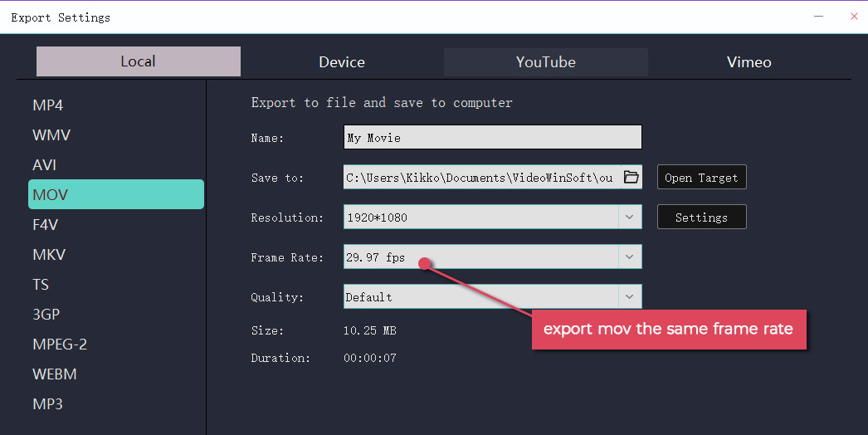Choose MP4 format from list
Screen dimensions: 868x435
click(48, 105)
